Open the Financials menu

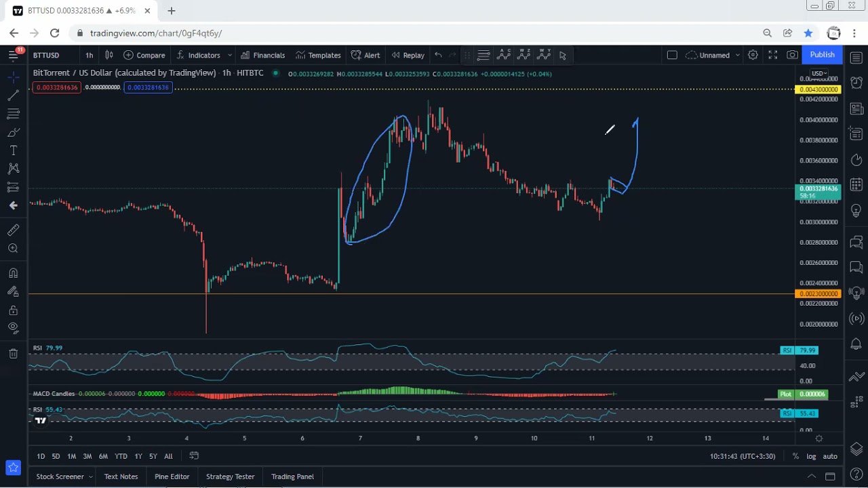tap(262, 55)
